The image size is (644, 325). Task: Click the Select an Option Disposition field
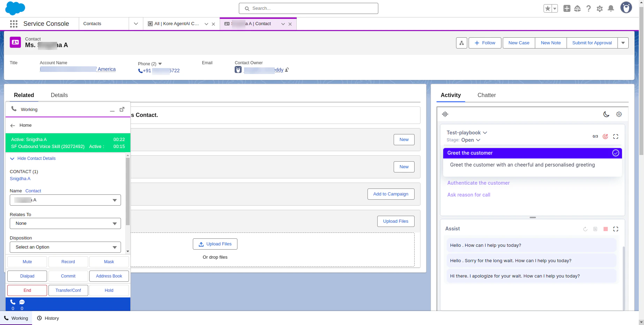[x=65, y=247]
